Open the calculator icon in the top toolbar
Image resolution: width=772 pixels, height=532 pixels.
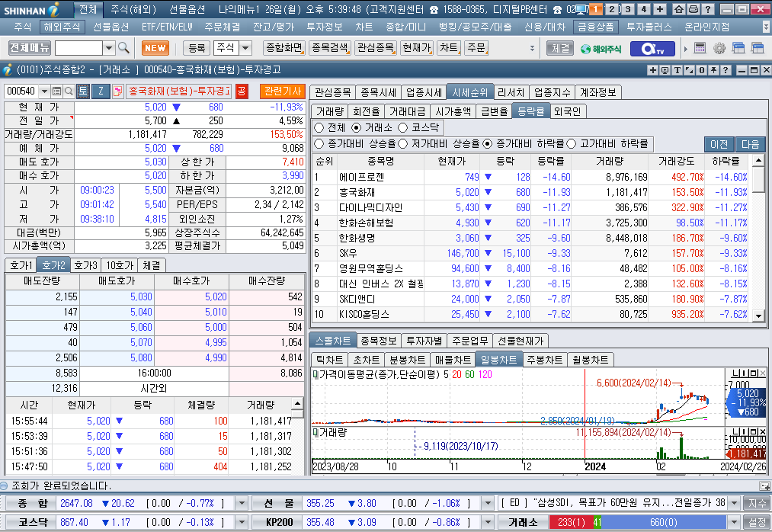pyautogui.click(x=700, y=48)
